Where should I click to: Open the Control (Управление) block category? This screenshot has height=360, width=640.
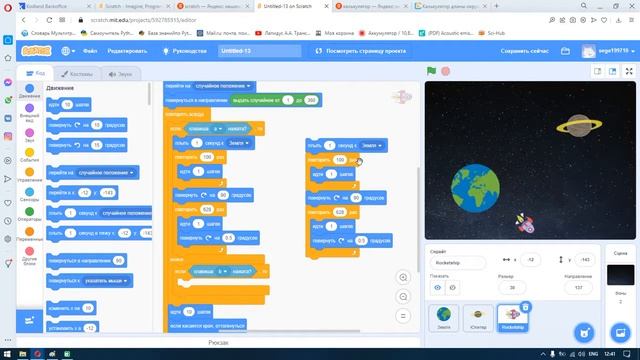pos(29,175)
